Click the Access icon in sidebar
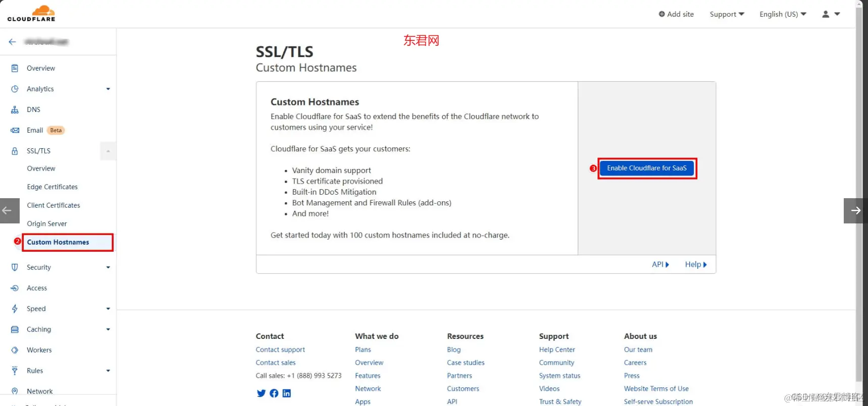 click(x=15, y=288)
